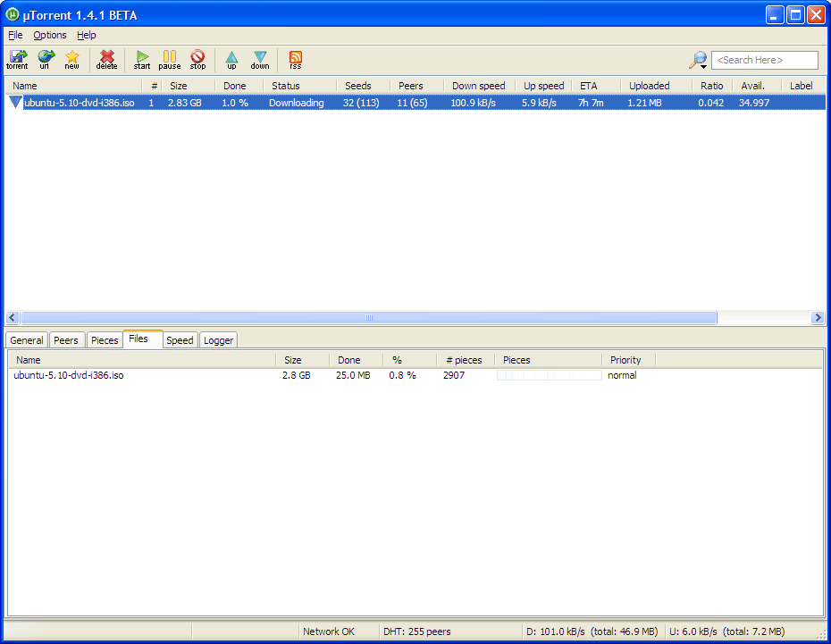Viewport: 831px width, 644px height.
Task: Sort files by Size column header
Action: click(x=303, y=360)
